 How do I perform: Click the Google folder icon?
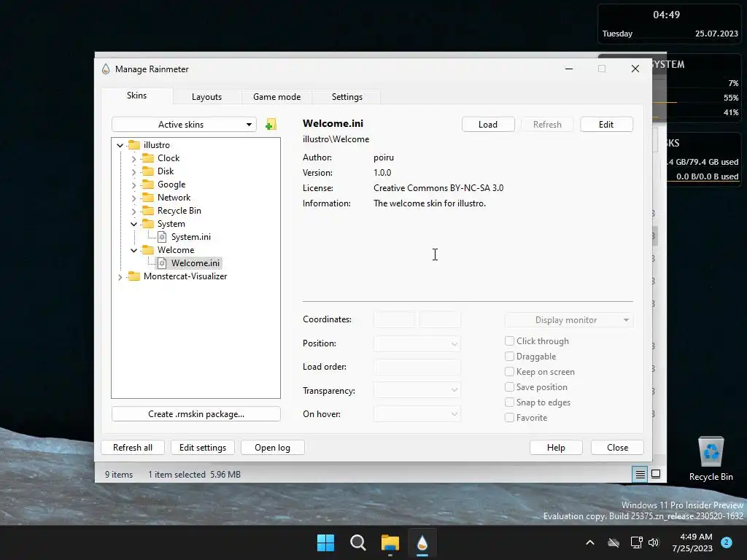pos(148,184)
